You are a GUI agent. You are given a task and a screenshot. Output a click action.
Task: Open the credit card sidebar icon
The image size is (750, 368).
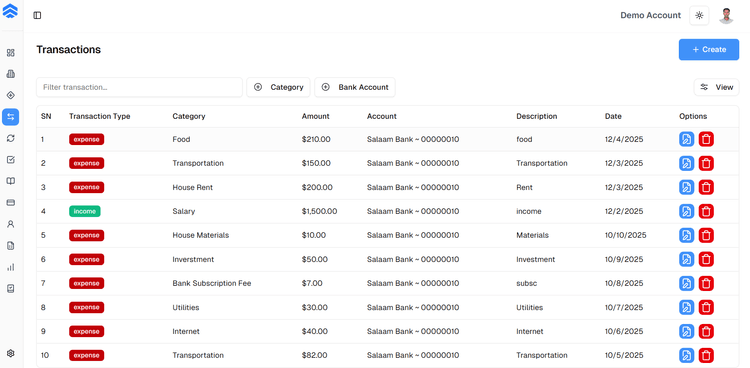11,202
